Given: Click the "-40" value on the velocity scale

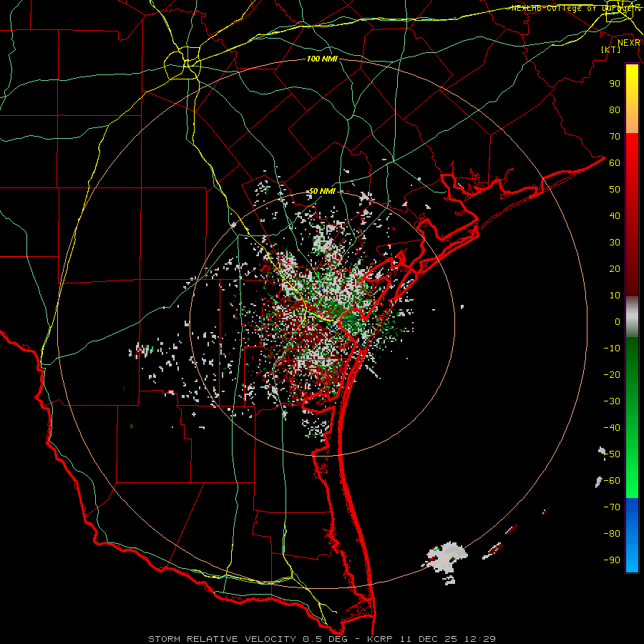Looking at the screenshot, I should pos(612,428).
